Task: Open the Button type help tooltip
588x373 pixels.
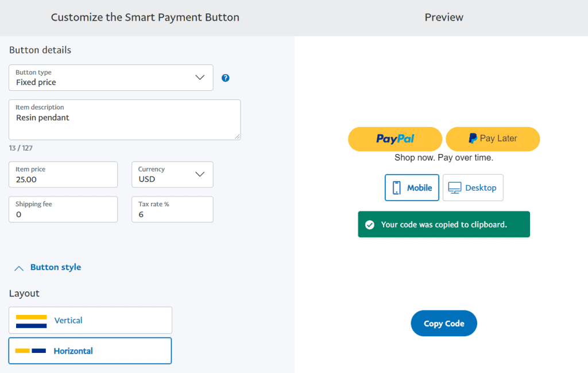Action: 225,78
